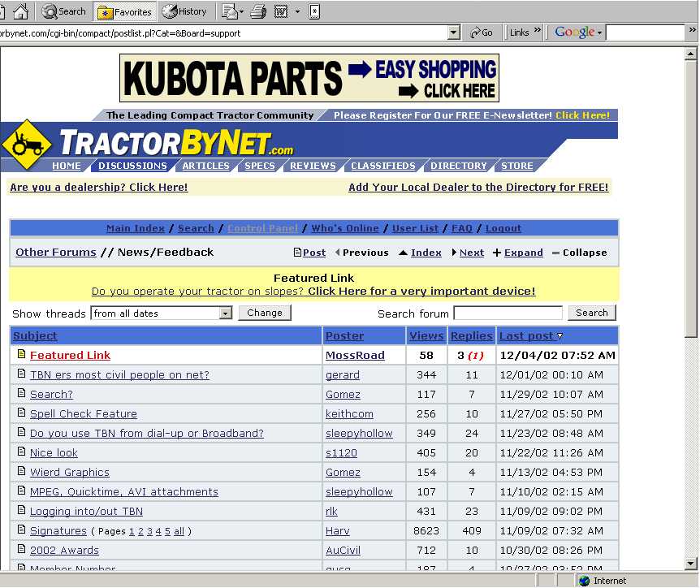Click the Post icon
This screenshot has height=588, width=700.
coord(297,253)
